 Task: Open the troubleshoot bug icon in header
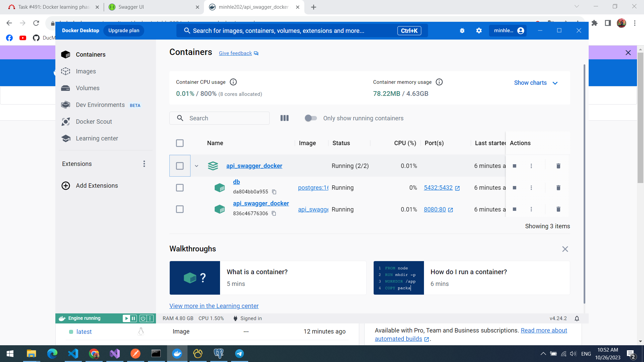pos(462,31)
